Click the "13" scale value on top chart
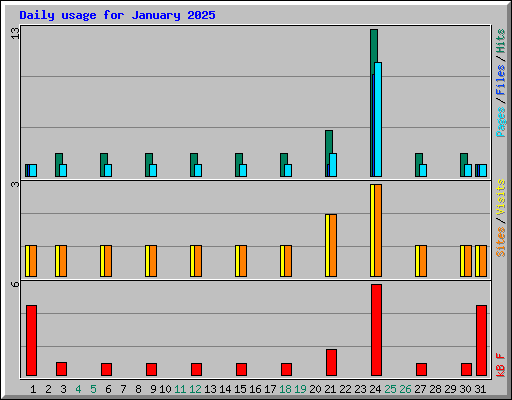Image resolution: width=512 pixels, height=400 pixels. click(x=15, y=33)
